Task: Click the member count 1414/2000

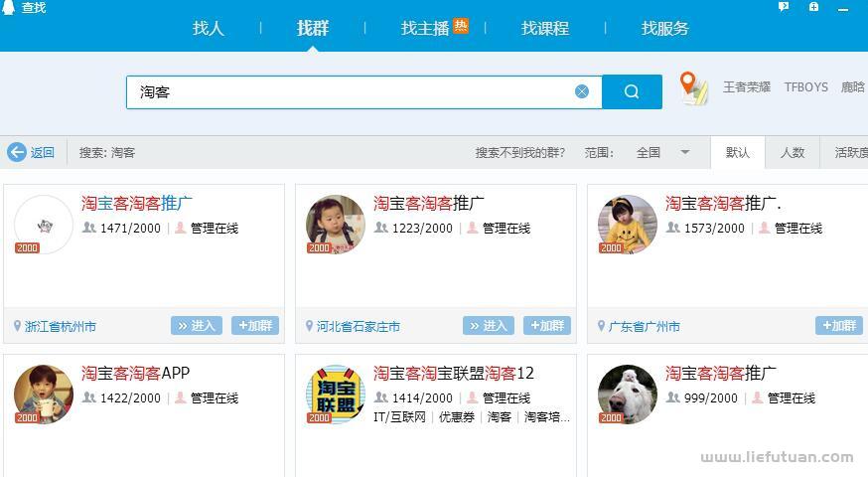Action: [x=422, y=397]
